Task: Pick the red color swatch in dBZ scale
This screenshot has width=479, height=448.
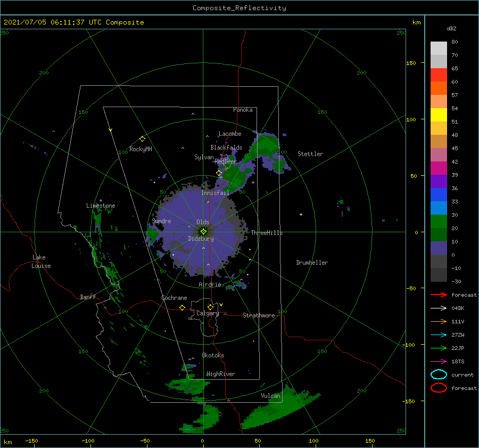Action: 439,75
